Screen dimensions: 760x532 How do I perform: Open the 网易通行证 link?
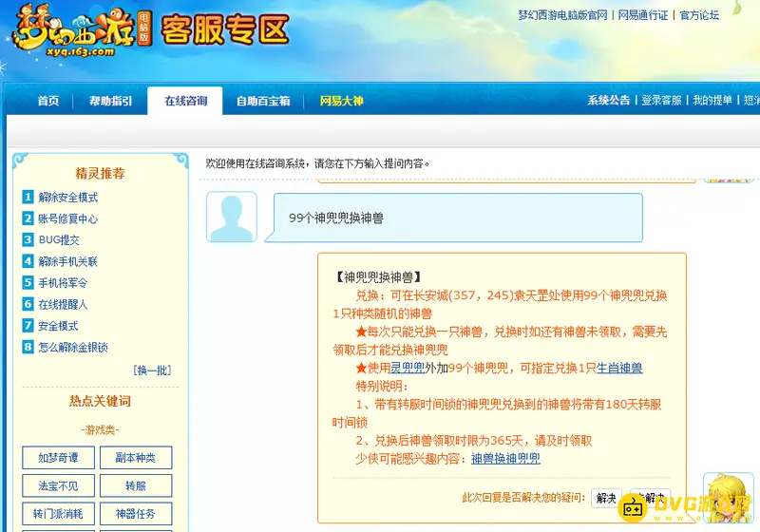(x=643, y=15)
